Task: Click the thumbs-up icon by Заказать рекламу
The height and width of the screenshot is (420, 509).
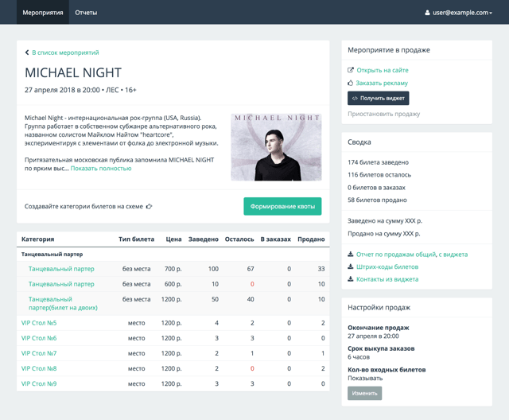Action: pyautogui.click(x=351, y=83)
